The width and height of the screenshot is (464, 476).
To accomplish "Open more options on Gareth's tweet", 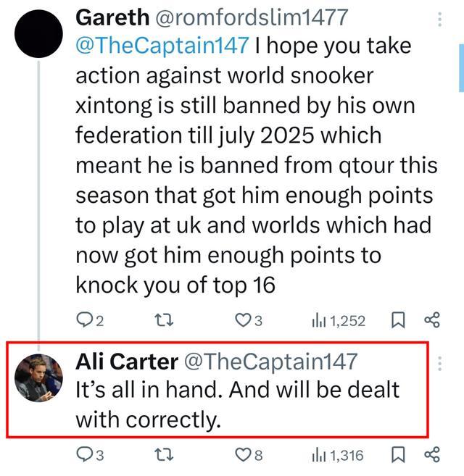I will (x=439, y=20).
